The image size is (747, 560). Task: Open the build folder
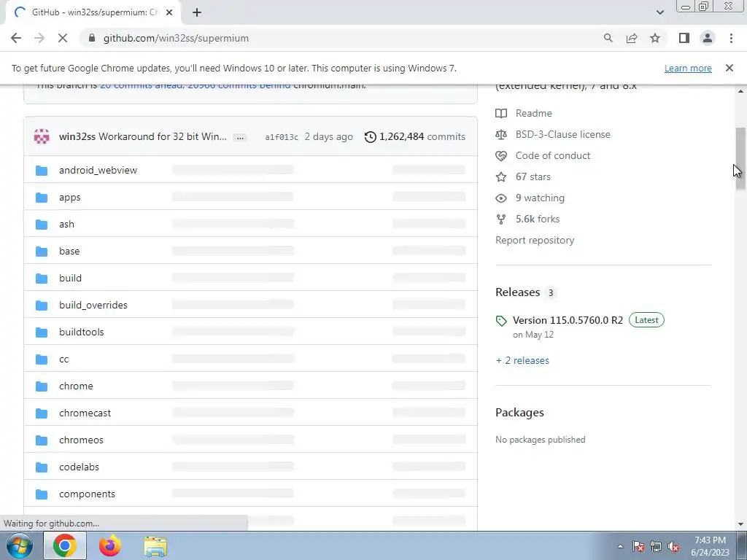(70, 278)
